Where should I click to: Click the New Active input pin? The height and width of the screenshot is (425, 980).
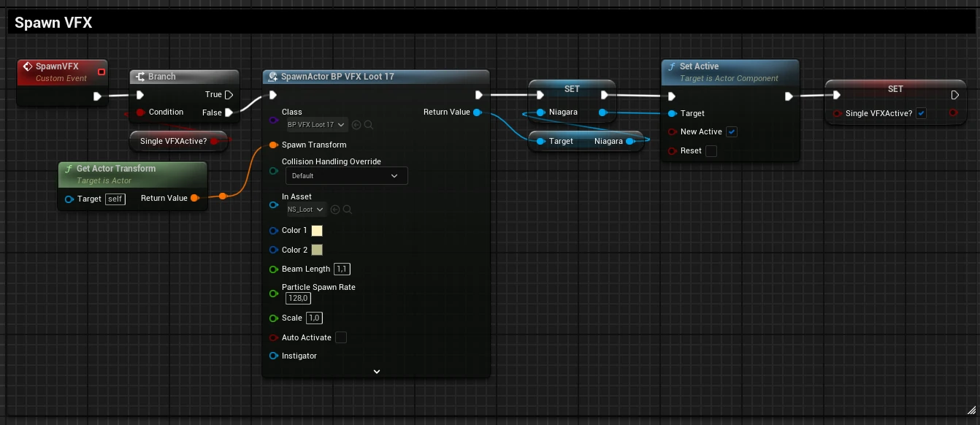click(672, 132)
